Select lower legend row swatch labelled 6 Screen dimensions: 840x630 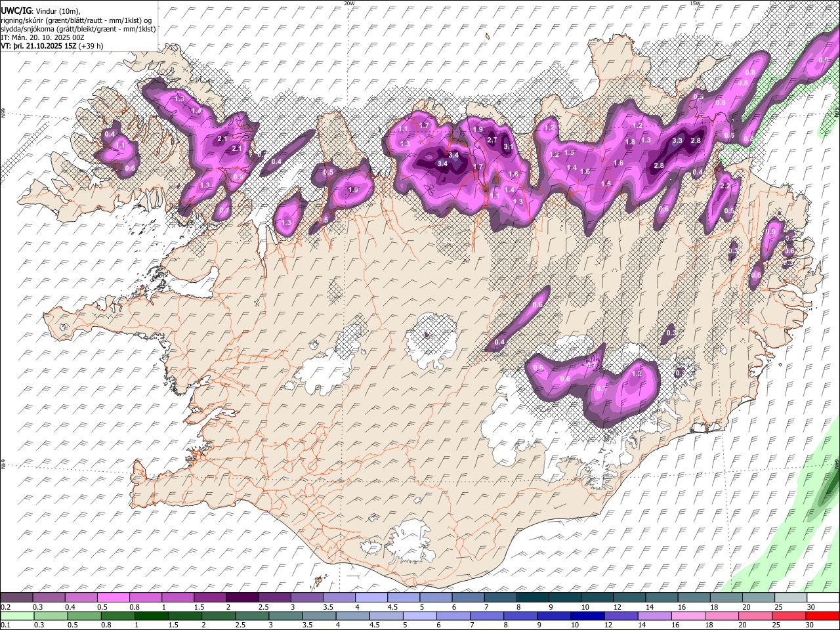[453, 616]
